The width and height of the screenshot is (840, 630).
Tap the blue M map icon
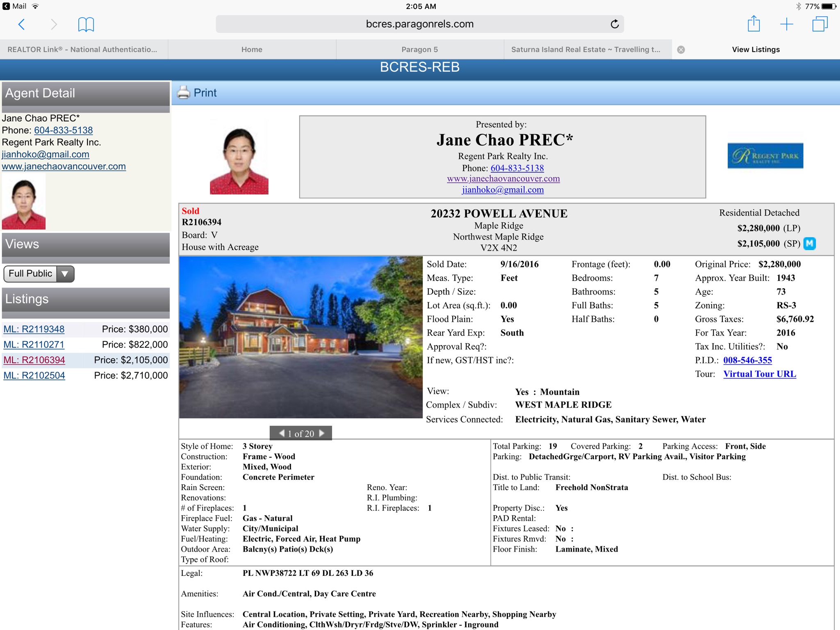click(x=809, y=244)
